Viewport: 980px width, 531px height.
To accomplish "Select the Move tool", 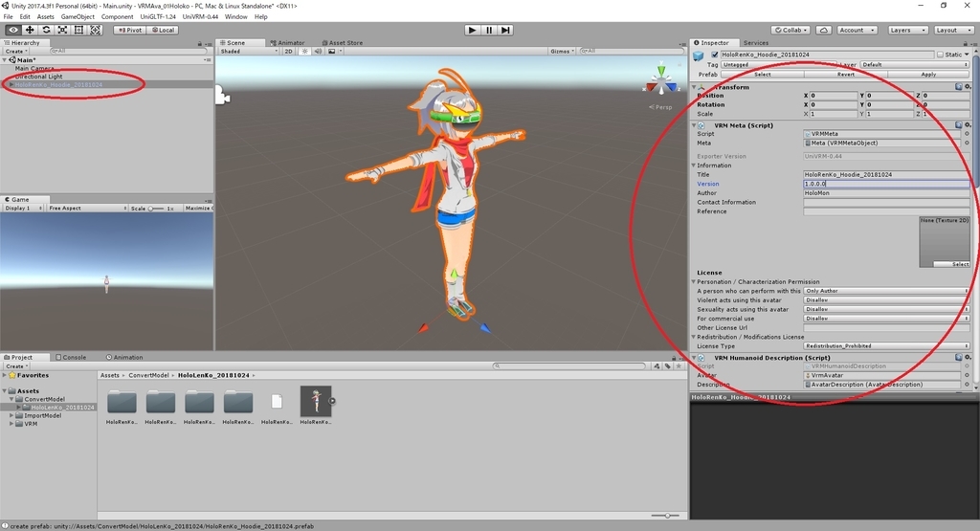I will pos(30,30).
